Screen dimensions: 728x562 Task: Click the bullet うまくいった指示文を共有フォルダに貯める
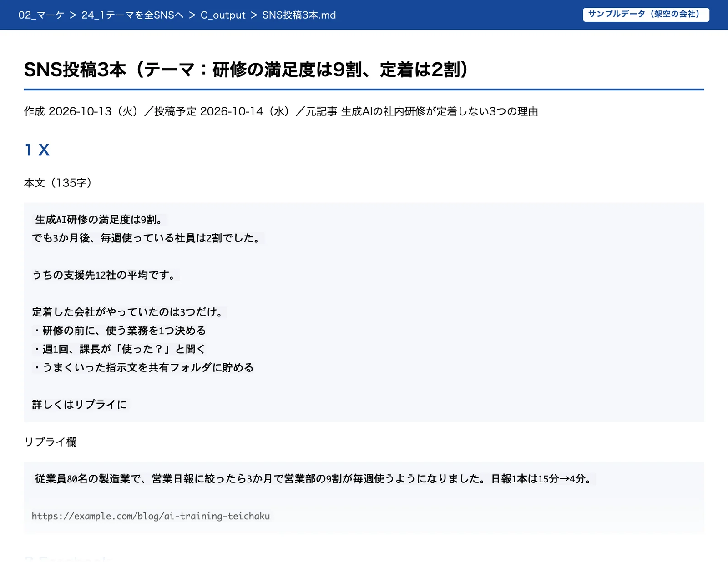click(143, 367)
